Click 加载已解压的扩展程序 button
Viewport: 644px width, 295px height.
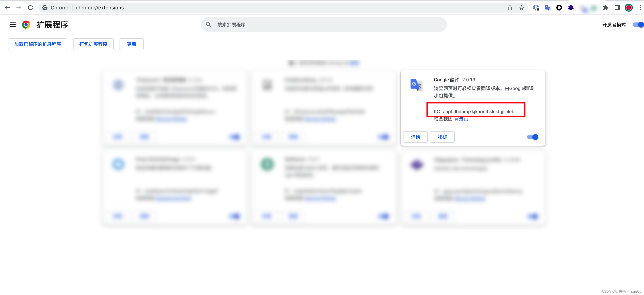(37, 44)
